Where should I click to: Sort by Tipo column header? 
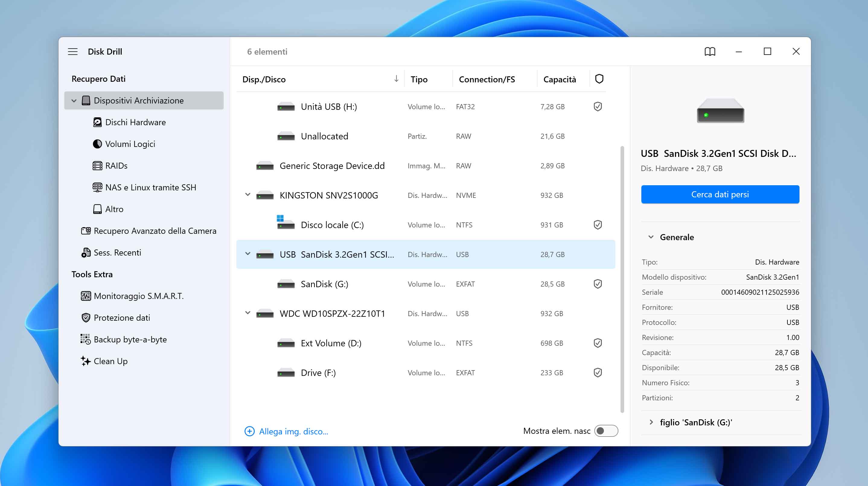419,79
